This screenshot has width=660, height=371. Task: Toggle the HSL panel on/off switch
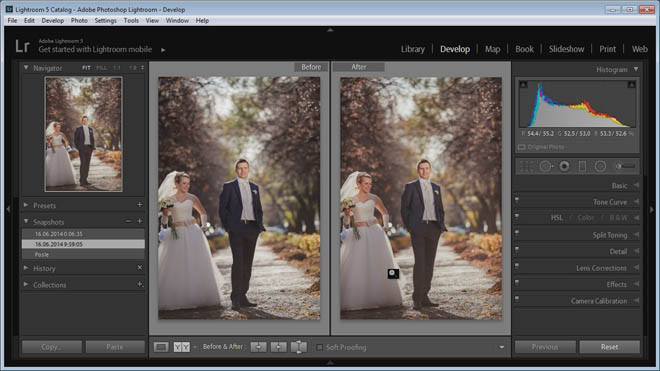pyautogui.click(x=517, y=216)
